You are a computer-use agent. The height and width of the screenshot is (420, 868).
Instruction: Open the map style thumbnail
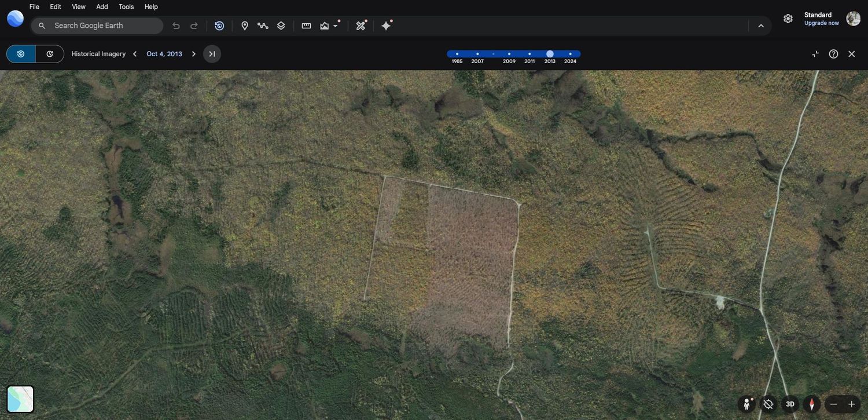(20, 399)
